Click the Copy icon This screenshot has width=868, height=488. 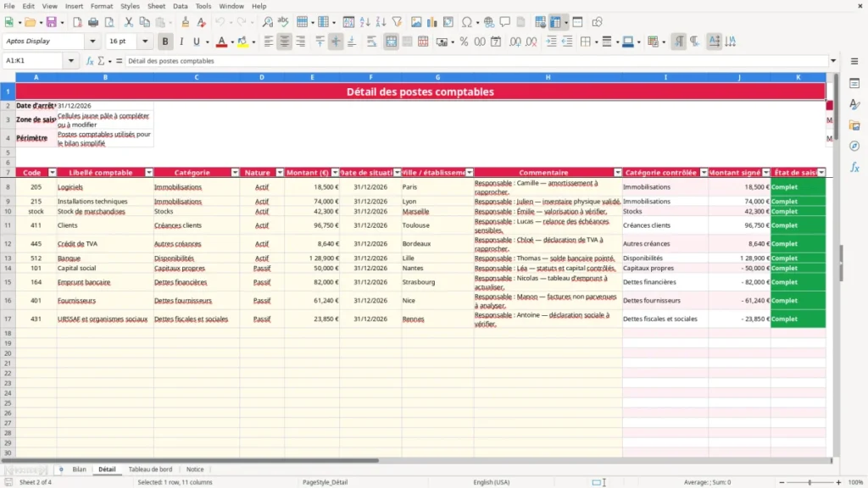[x=144, y=22]
